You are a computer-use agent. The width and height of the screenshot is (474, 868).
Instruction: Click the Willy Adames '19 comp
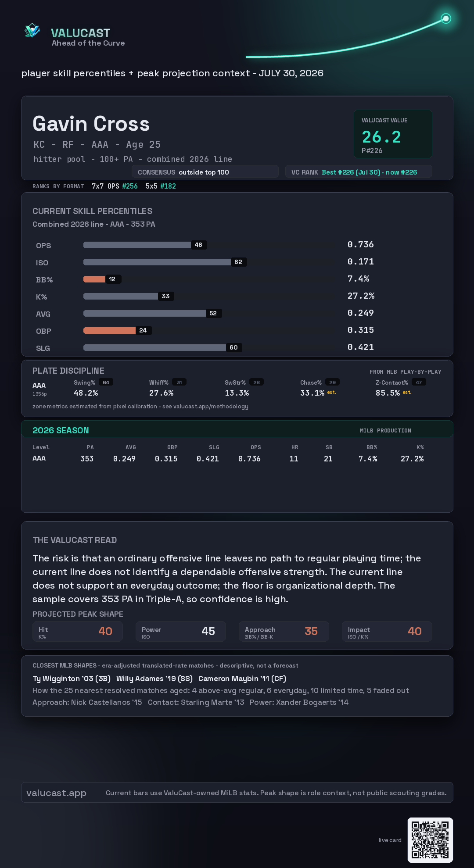coord(154,679)
